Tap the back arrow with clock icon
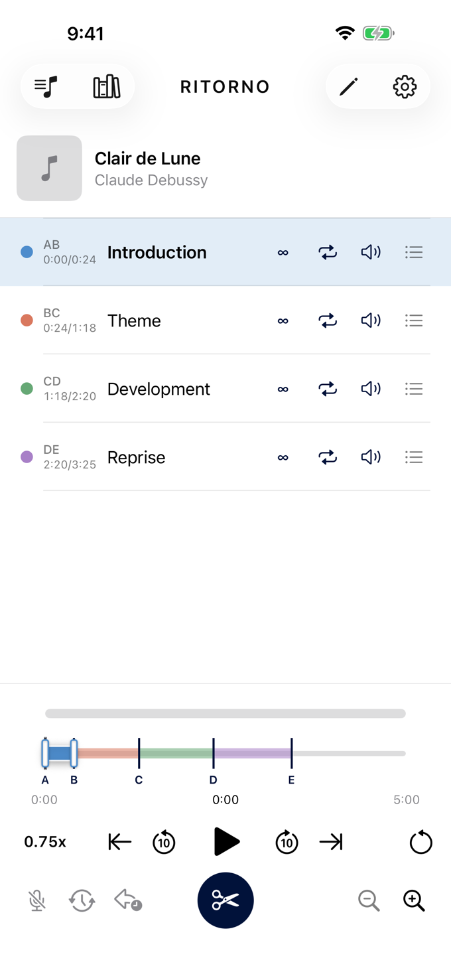The width and height of the screenshot is (451, 980). (127, 900)
